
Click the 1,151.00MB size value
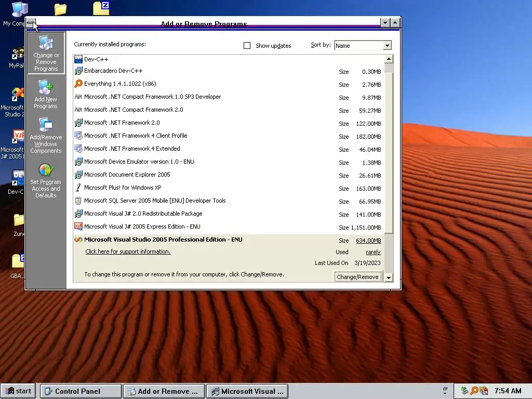[366, 228]
